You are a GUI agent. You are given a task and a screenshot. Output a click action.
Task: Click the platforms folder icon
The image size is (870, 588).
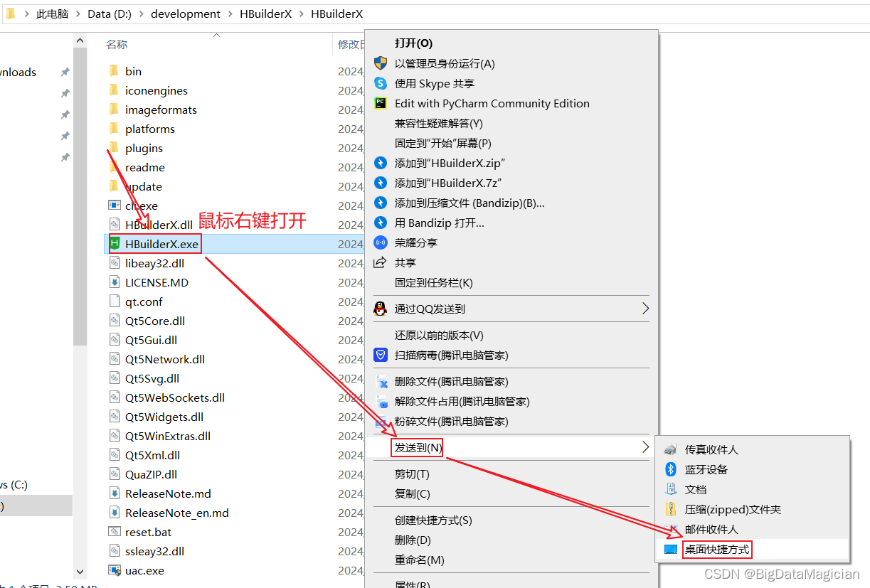114,129
